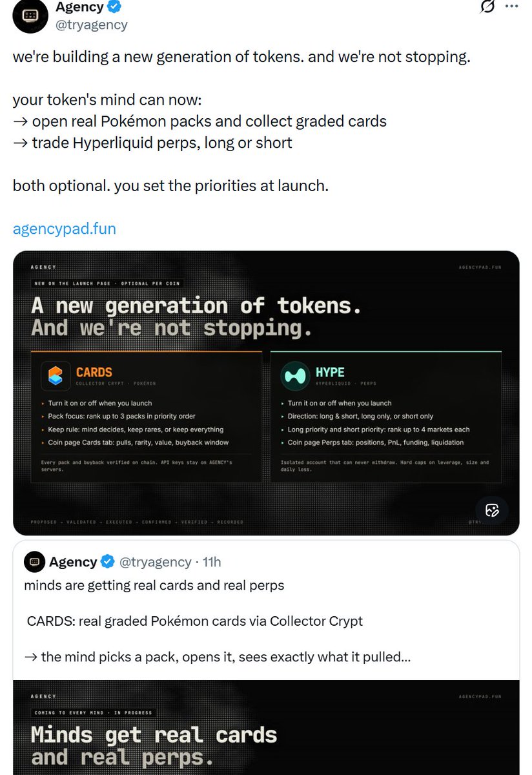Click the tweet text about Hyperliquid perps
The width and height of the screenshot is (532, 775).
(152, 143)
